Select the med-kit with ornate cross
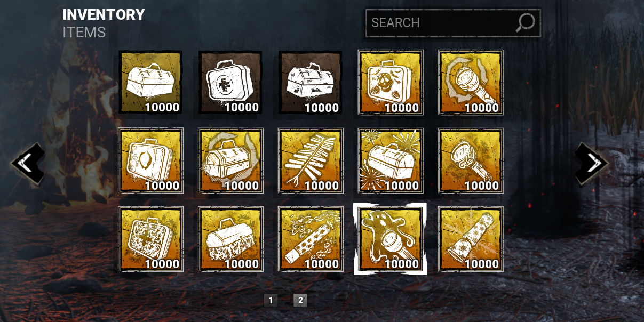 point(150,239)
